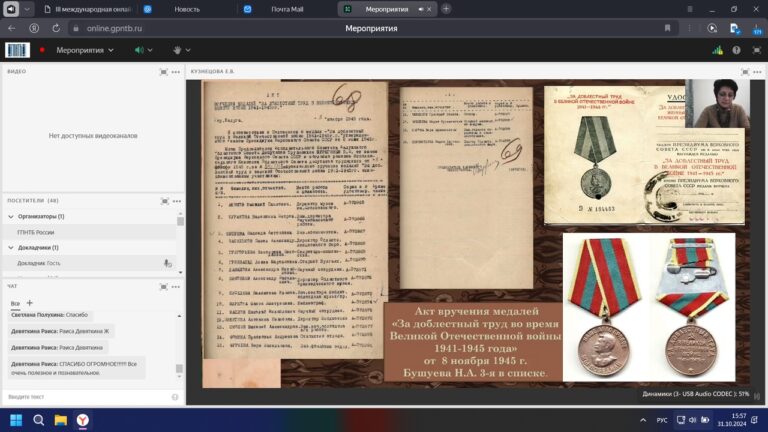Screen dimensions: 768x432
Task: Maximize the shared presentation panel
Action: point(744,72)
